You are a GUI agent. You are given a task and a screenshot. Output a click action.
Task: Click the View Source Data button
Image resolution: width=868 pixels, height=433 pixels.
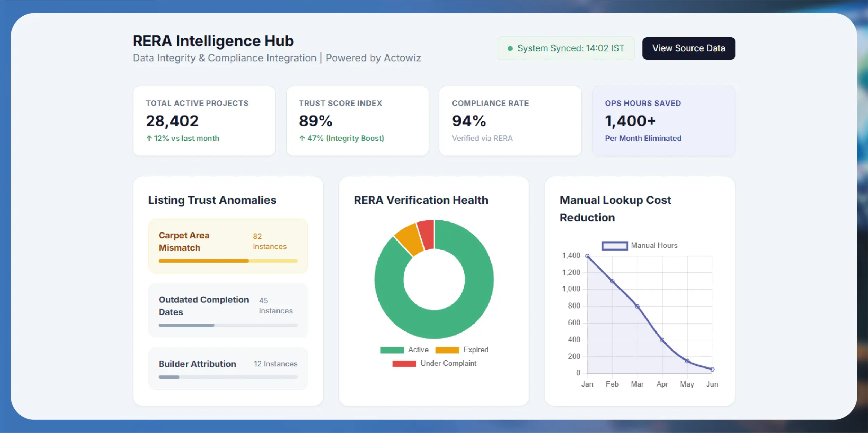(x=689, y=48)
